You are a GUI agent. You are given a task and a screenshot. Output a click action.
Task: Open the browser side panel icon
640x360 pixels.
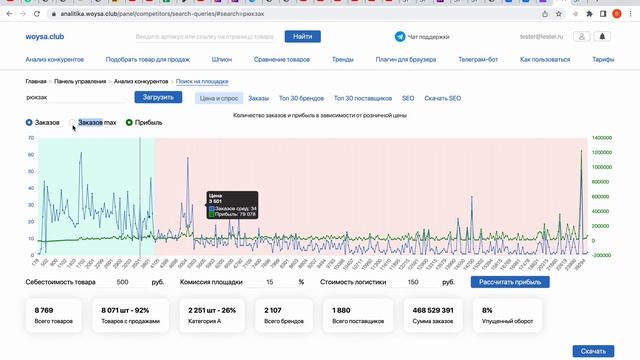603,14
